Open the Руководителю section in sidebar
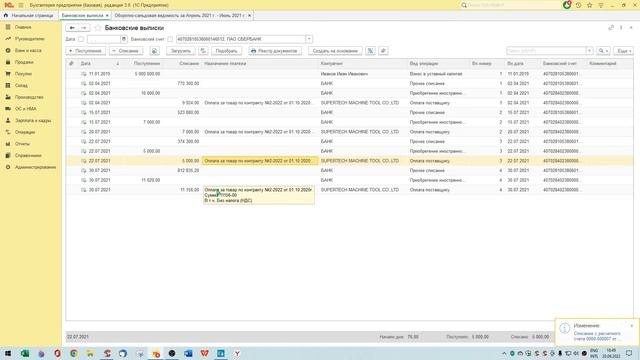The height and width of the screenshot is (360, 640). pyautogui.click(x=29, y=39)
